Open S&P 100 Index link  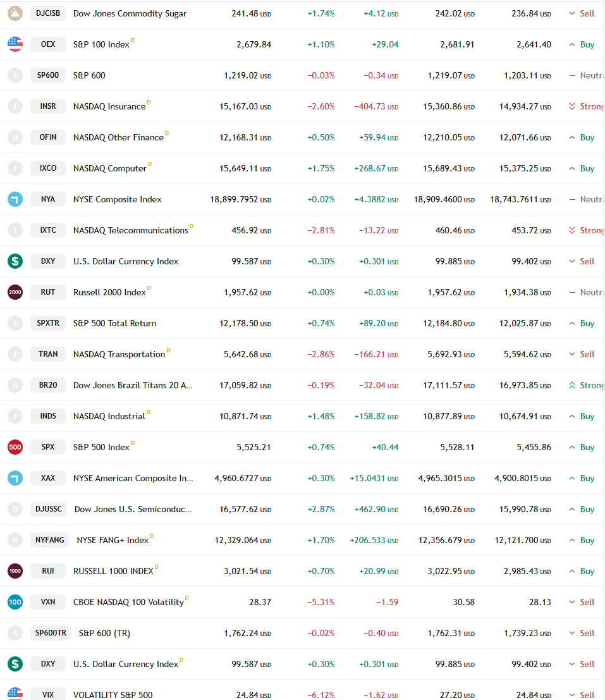101,45
